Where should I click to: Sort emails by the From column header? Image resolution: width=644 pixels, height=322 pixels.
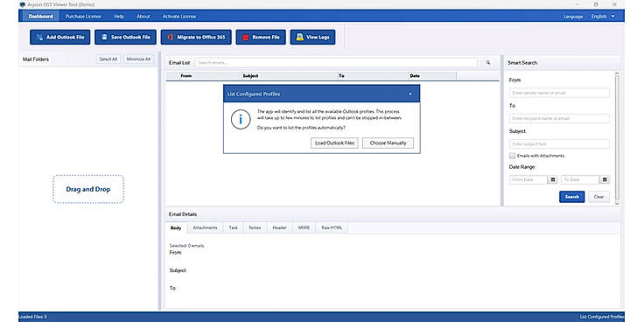pyautogui.click(x=211, y=75)
